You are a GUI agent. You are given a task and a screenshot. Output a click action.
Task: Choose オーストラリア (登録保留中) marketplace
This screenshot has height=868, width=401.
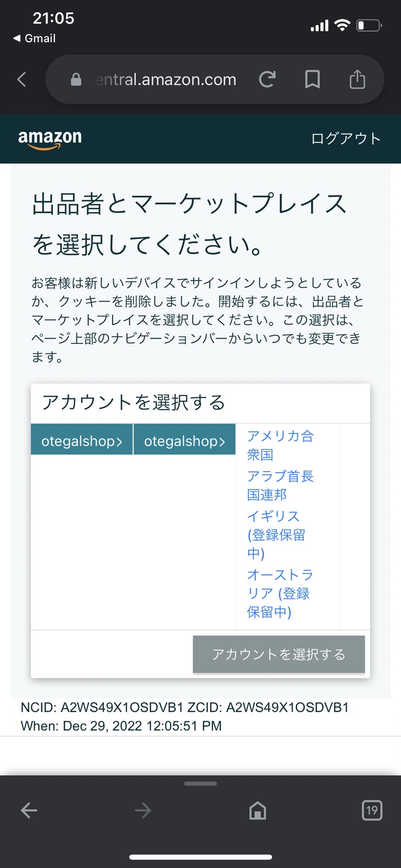(x=280, y=593)
